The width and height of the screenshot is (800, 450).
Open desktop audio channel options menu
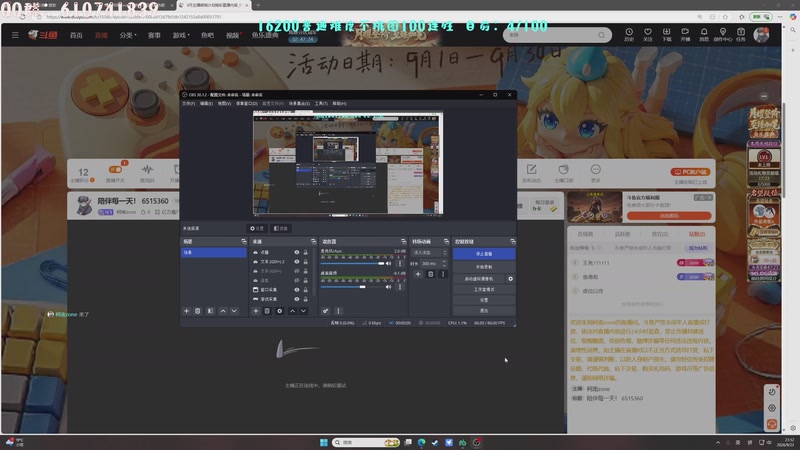pos(399,287)
